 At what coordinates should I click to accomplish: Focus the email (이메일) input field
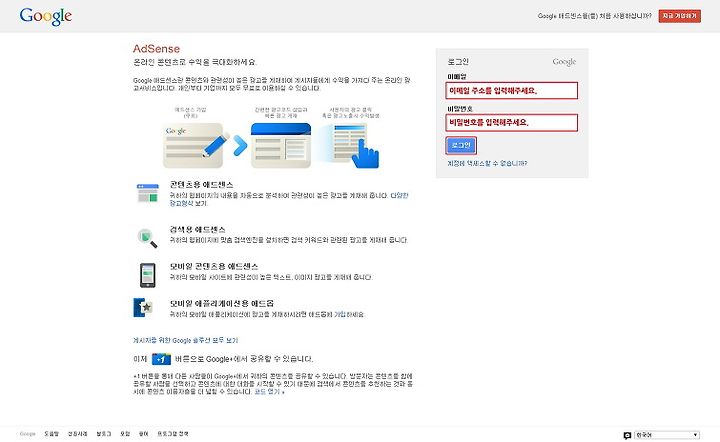click(x=512, y=90)
